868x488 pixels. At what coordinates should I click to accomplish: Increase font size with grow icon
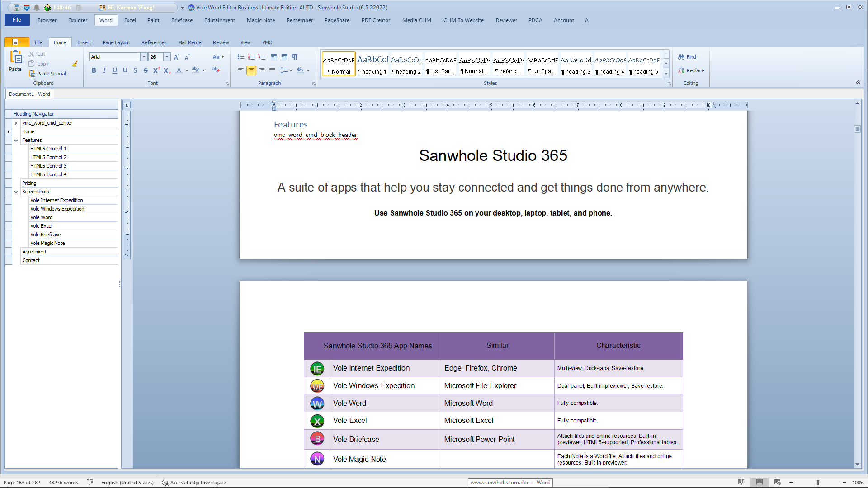pyautogui.click(x=176, y=57)
